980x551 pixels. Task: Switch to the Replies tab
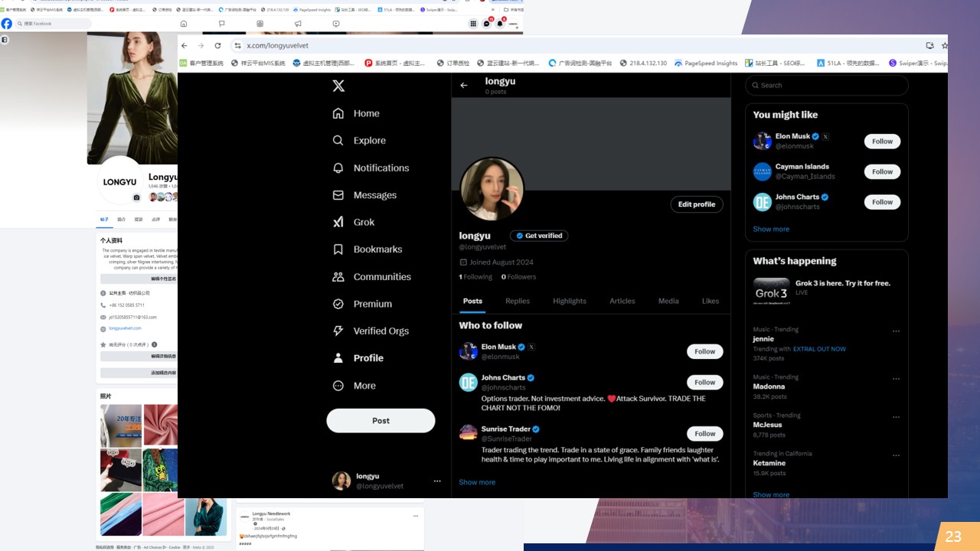518,302
